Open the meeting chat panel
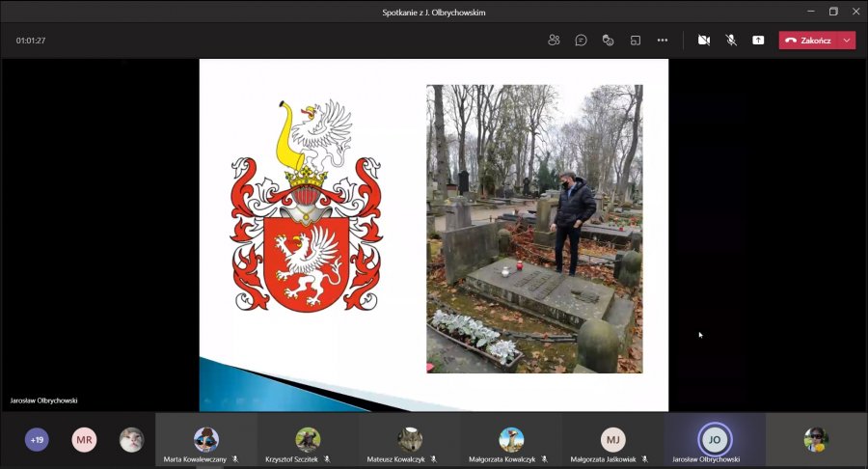 click(581, 41)
